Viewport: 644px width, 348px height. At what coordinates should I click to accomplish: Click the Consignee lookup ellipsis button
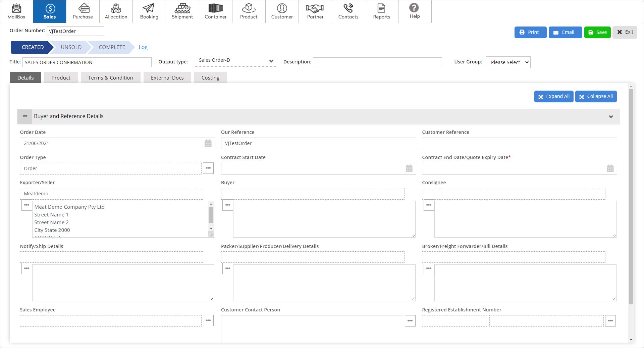(x=429, y=205)
